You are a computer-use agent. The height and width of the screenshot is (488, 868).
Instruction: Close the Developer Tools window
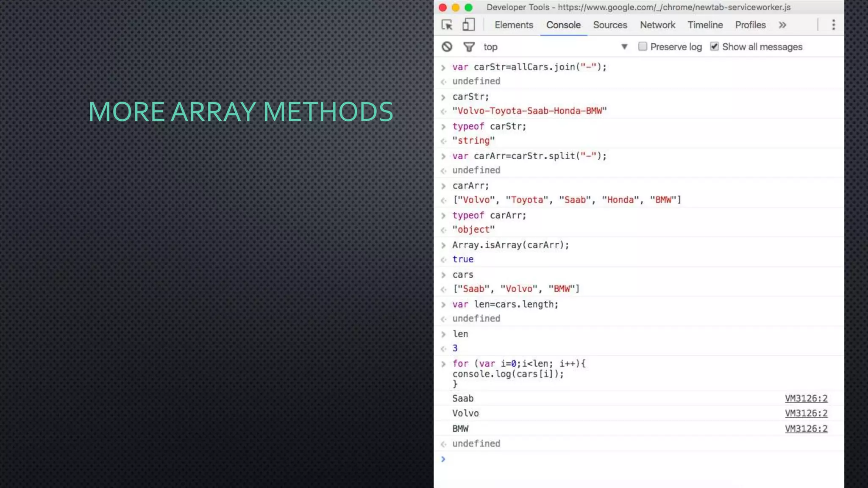pos(442,7)
